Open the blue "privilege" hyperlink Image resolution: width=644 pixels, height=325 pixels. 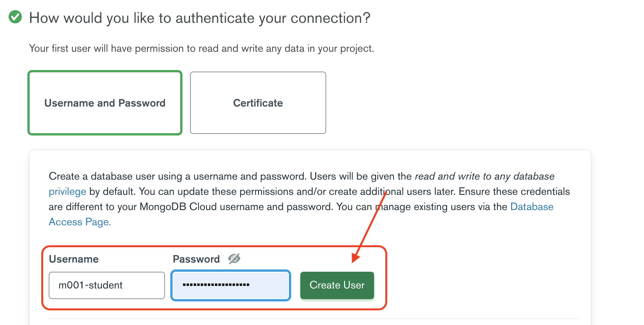click(x=67, y=191)
